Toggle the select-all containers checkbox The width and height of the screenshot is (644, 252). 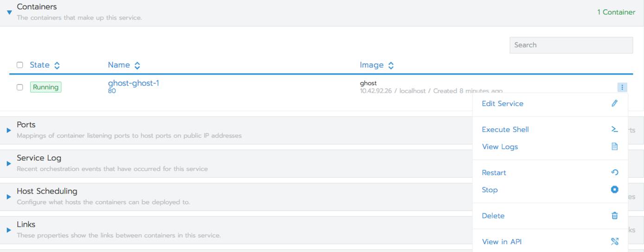pyautogui.click(x=19, y=65)
